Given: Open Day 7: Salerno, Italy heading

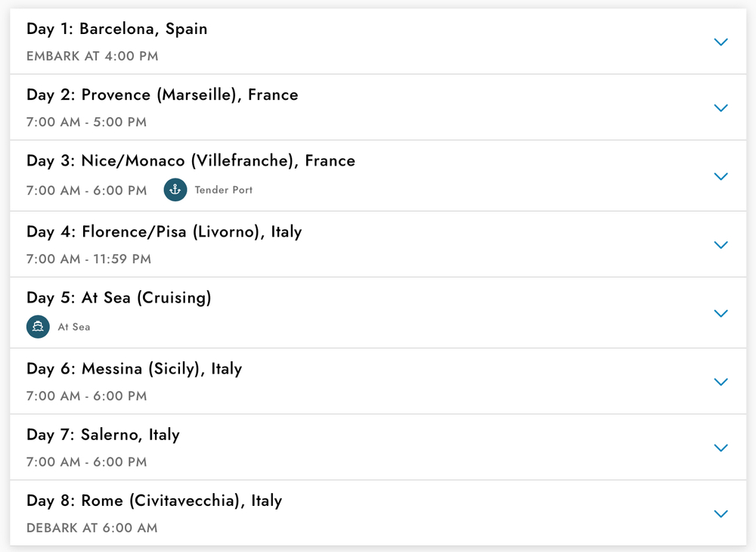Looking at the screenshot, I should pyautogui.click(x=103, y=434).
